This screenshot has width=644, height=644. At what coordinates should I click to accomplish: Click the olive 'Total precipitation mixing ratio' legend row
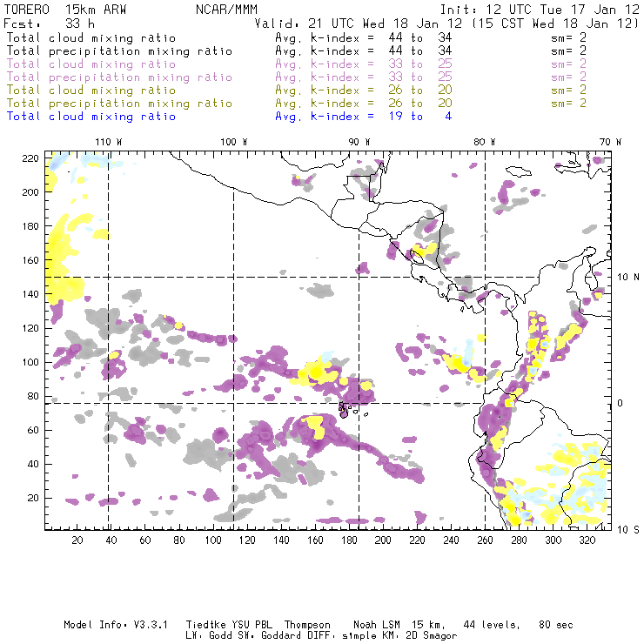tap(119, 104)
